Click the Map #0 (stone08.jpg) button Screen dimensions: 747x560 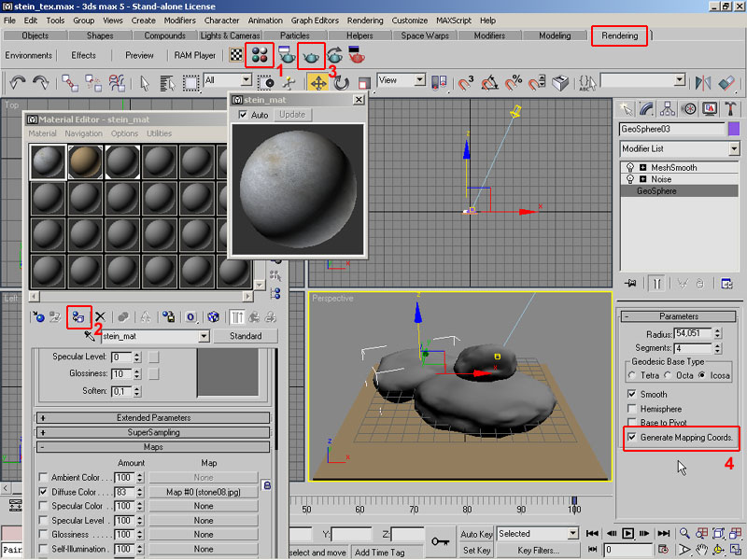203,492
